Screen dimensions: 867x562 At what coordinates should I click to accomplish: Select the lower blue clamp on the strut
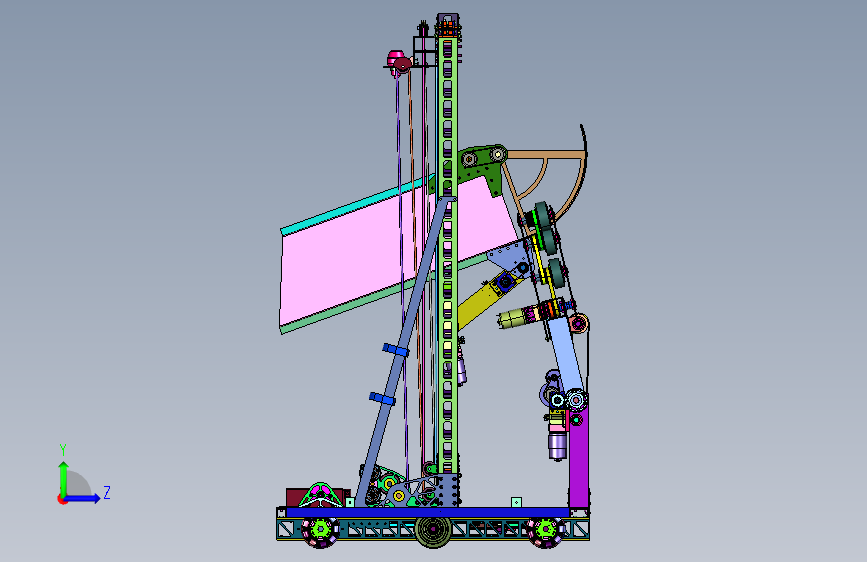(382, 398)
